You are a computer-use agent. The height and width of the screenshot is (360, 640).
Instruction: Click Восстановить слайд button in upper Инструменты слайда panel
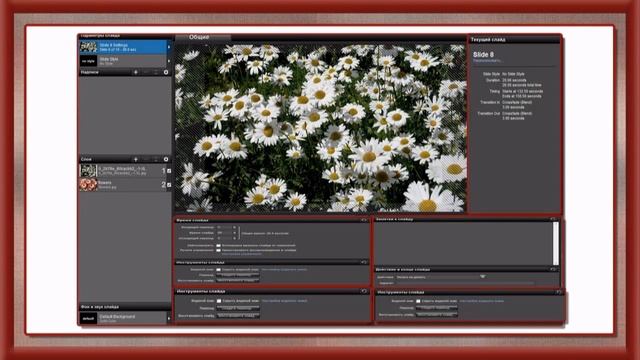tap(238, 281)
